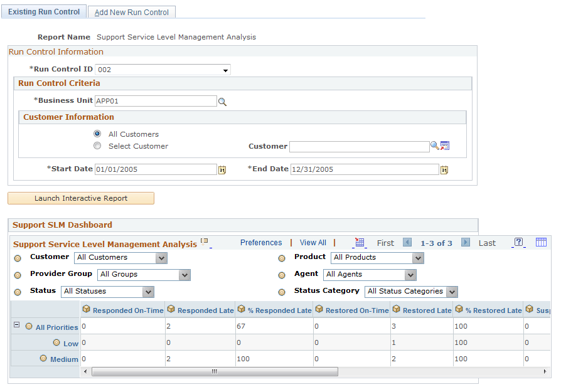Open the Product dropdown showing All Products
The height and width of the screenshot is (392, 561).
(418, 258)
